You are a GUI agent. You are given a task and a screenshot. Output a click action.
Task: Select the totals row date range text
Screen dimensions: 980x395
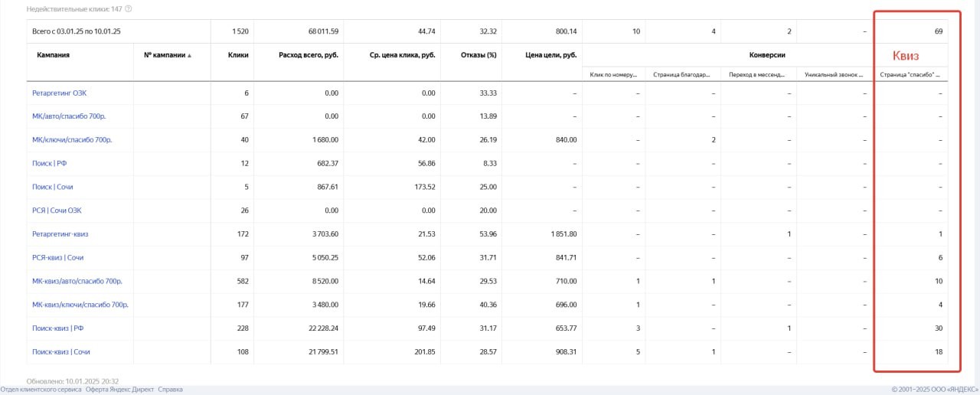point(77,31)
